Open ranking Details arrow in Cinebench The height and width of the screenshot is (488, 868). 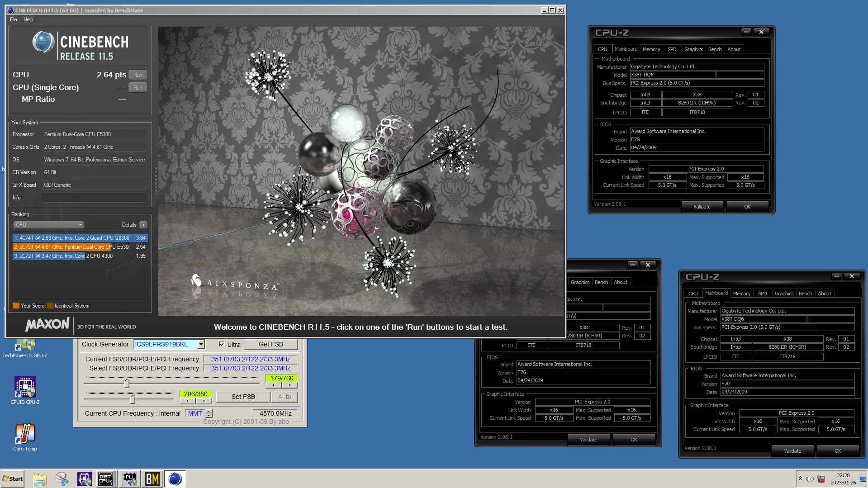point(143,225)
